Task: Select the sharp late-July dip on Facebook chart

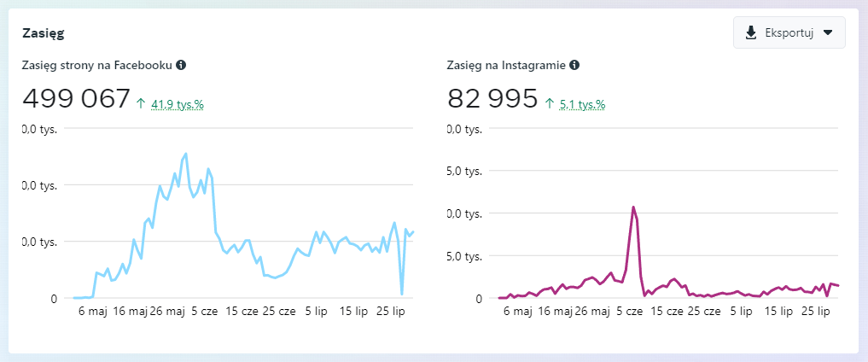Action: pos(401,293)
